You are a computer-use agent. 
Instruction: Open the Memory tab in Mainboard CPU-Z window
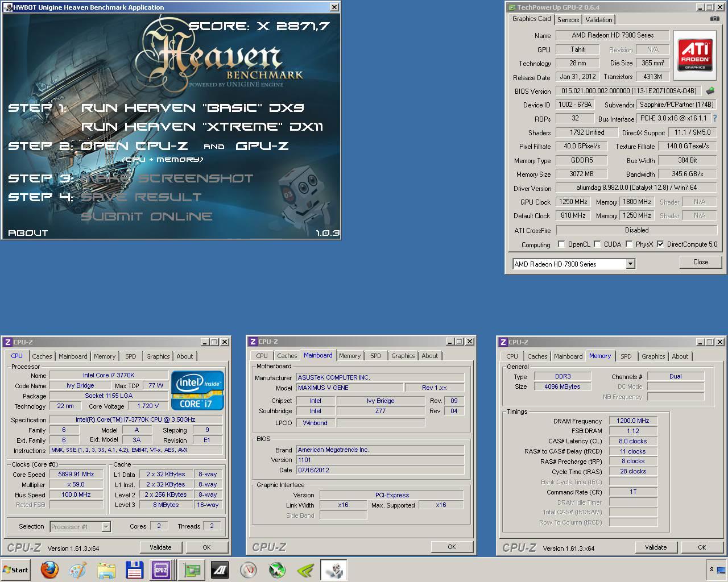pyautogui.click(x=350, y=356)
